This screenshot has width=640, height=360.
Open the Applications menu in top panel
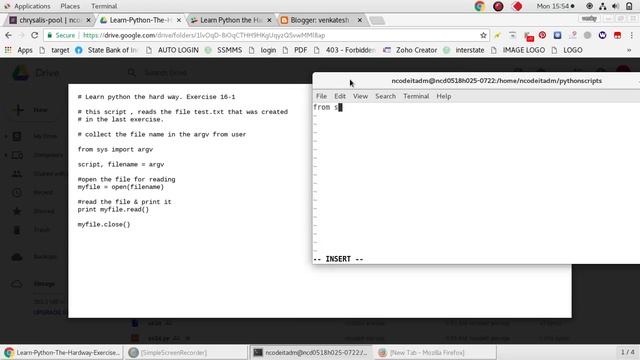click(28, 6)
